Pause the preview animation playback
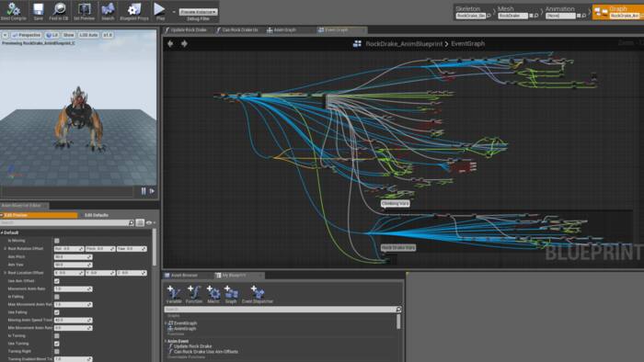 (x=144, y=191)
